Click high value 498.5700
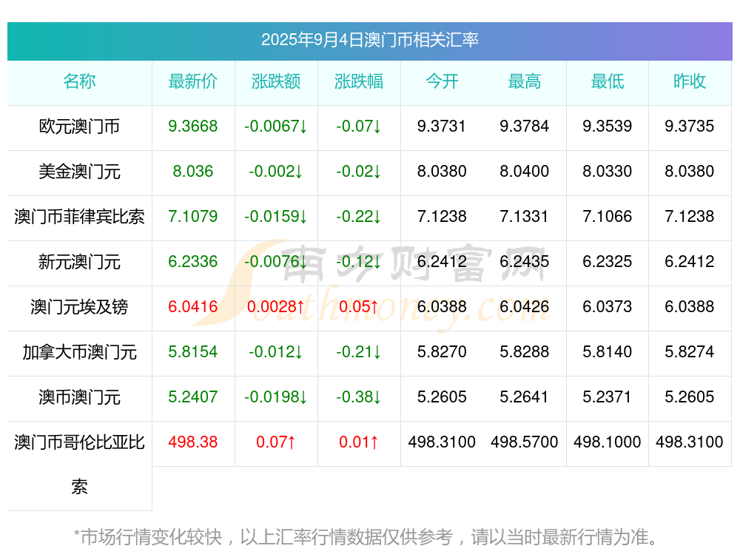The height and width of the screenshot is (560, 740). [525, 442]
